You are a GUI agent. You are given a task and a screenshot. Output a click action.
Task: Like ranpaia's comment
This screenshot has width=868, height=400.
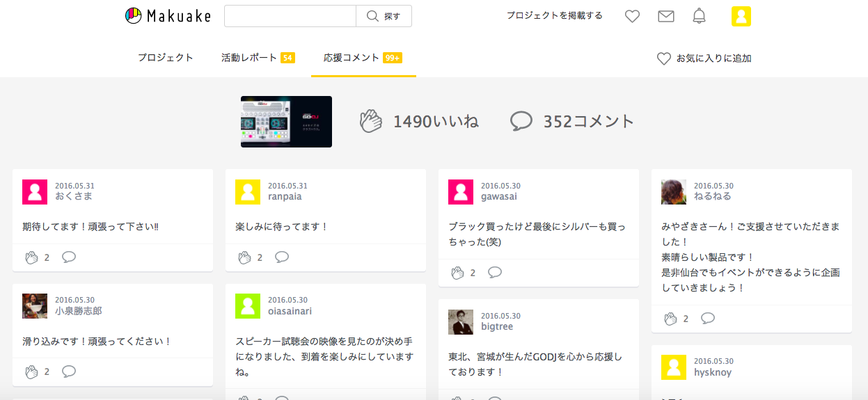(244, 257)
